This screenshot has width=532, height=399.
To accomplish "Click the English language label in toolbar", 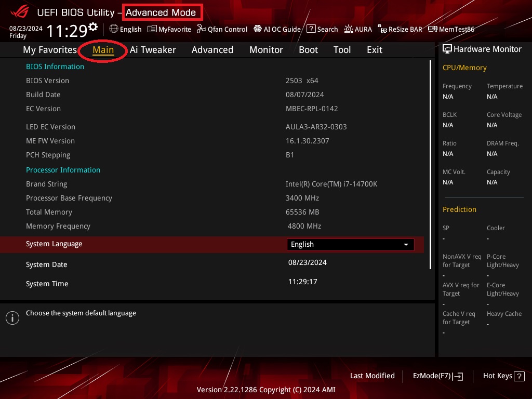I will pos(130,30).
